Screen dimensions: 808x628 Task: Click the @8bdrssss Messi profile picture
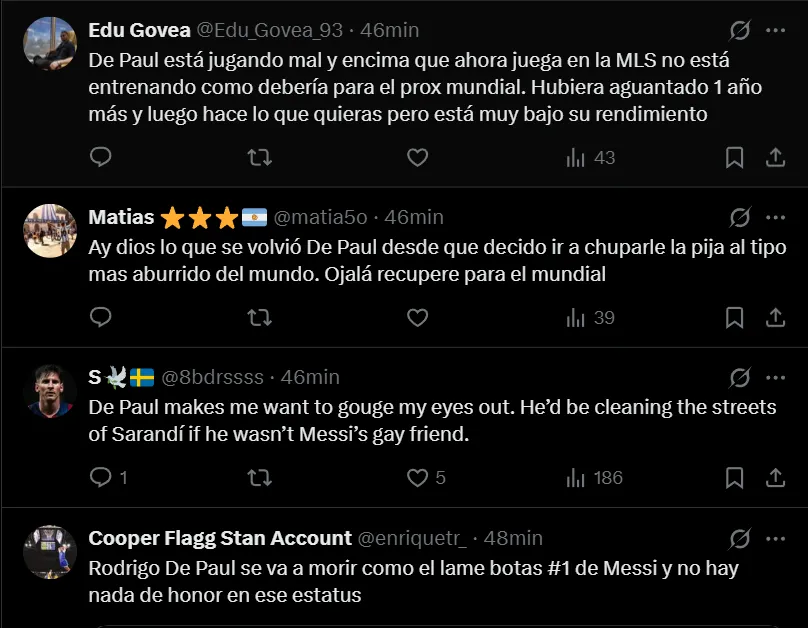pos(50,391)
